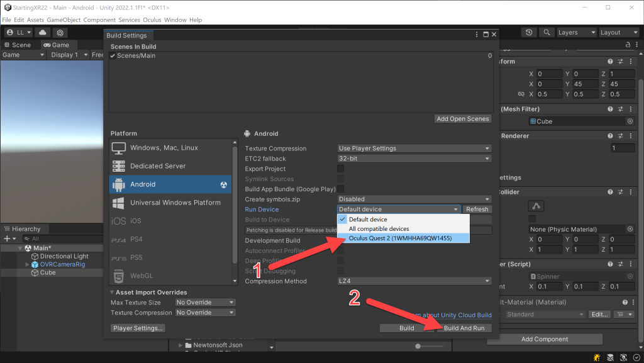Open Texture Compression dropdown

[414, 148]
